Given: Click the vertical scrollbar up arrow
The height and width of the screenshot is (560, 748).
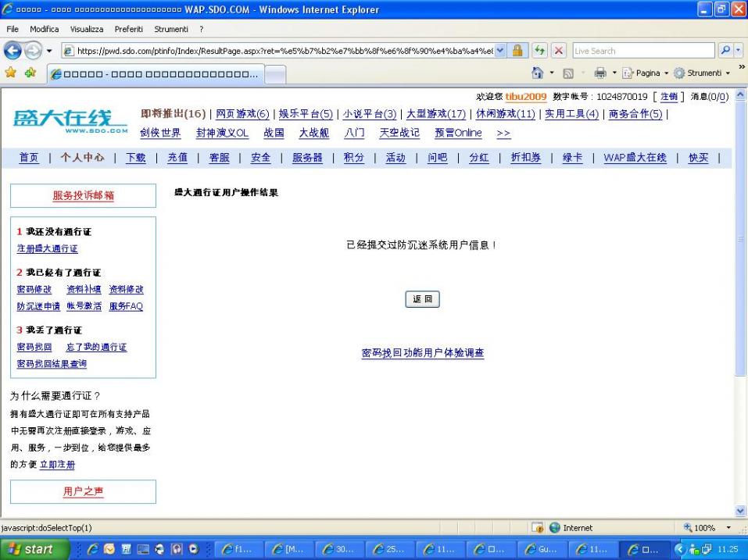Looking at the screenshot, I should 740,95.
